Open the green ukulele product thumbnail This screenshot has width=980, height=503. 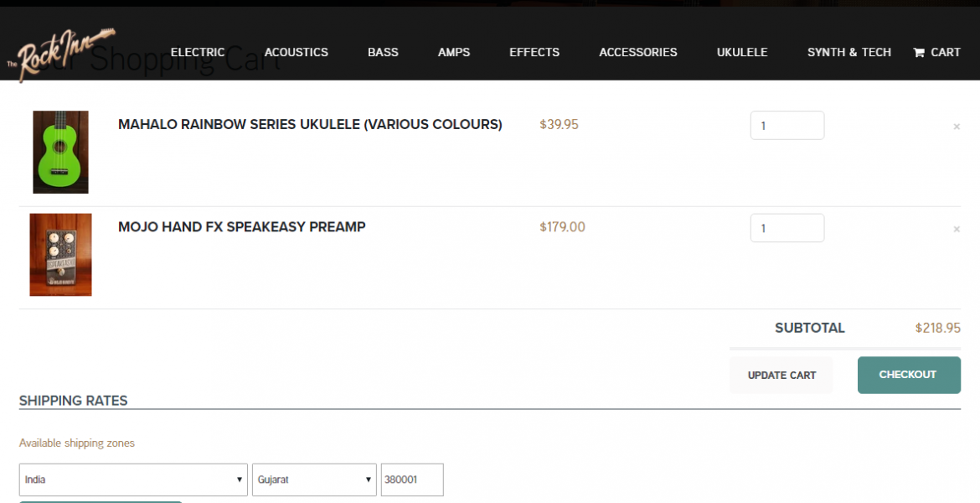click(x=60, y=152)
